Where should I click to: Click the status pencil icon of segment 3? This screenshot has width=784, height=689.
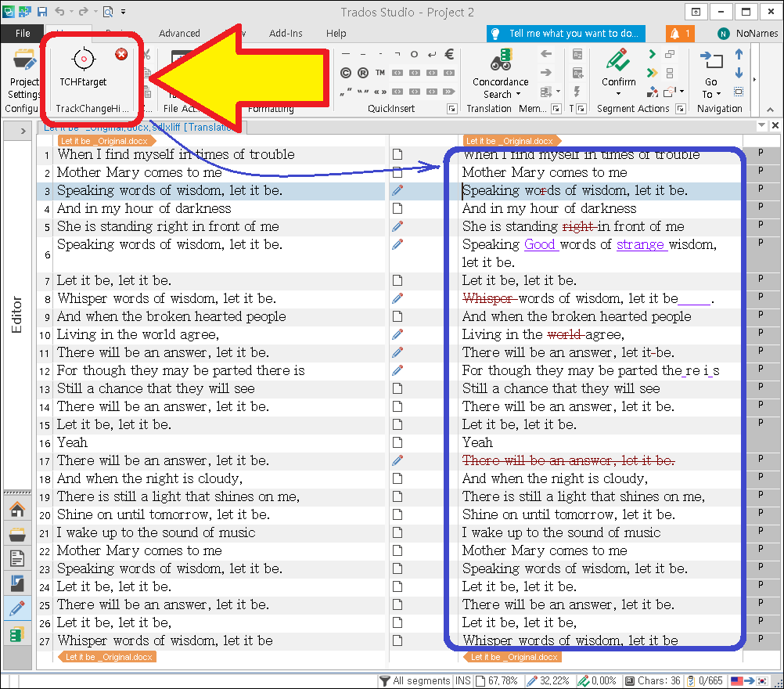[397, 190]
